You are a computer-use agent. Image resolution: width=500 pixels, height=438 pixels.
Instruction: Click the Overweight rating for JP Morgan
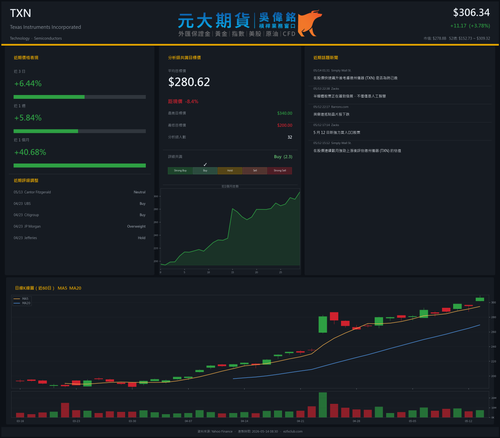136,226
